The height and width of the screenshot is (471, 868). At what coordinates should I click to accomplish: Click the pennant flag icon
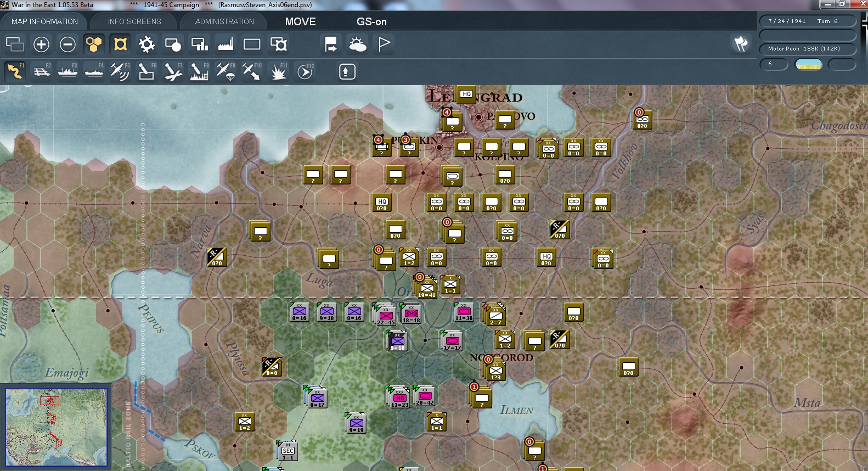pyautogui.click(x=384, y=44)
